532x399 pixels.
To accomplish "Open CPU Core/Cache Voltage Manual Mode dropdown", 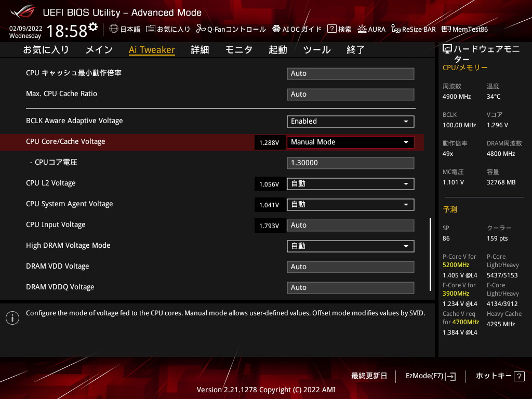I will click(351, 142).
